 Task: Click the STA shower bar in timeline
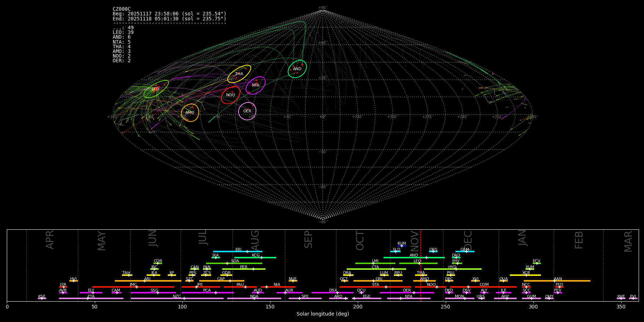375,287
